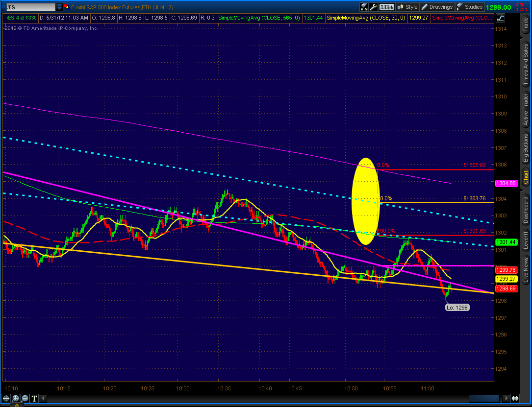Click the last price 1299.00 readout
The width and height of the screenshot is (532, 407).
[498, 7]
